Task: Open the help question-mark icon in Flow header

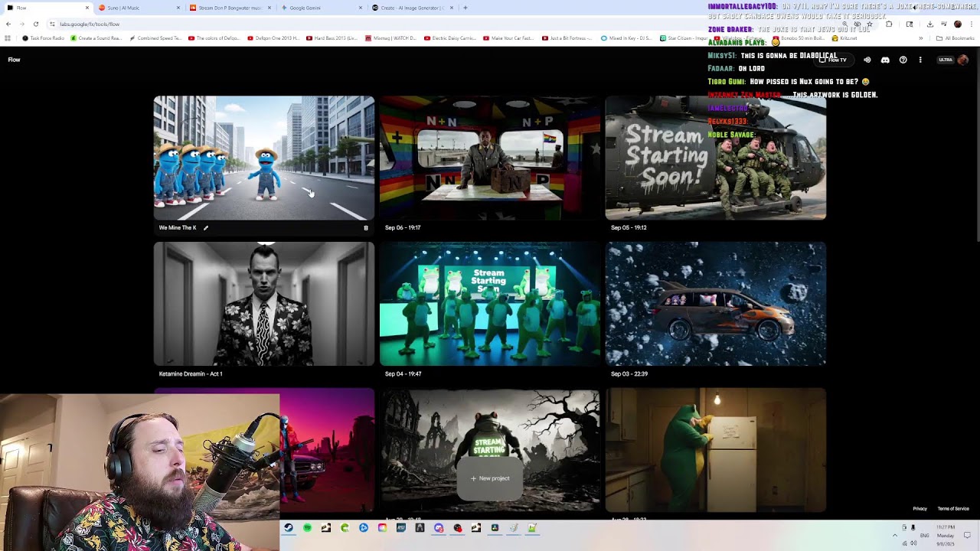Action: (903, 60)
